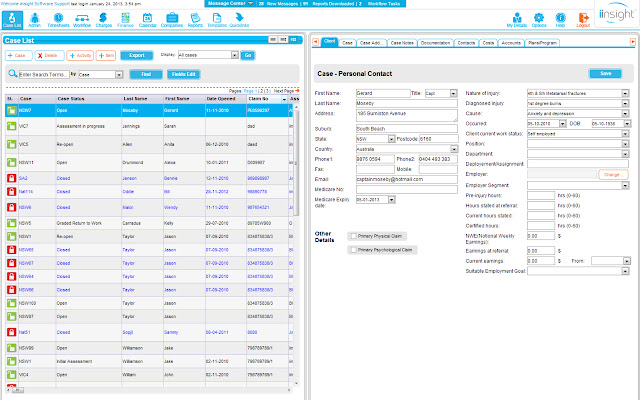The image size is (640, 400).
Task: Click the Save button
Action: click(x=603, y=73)
